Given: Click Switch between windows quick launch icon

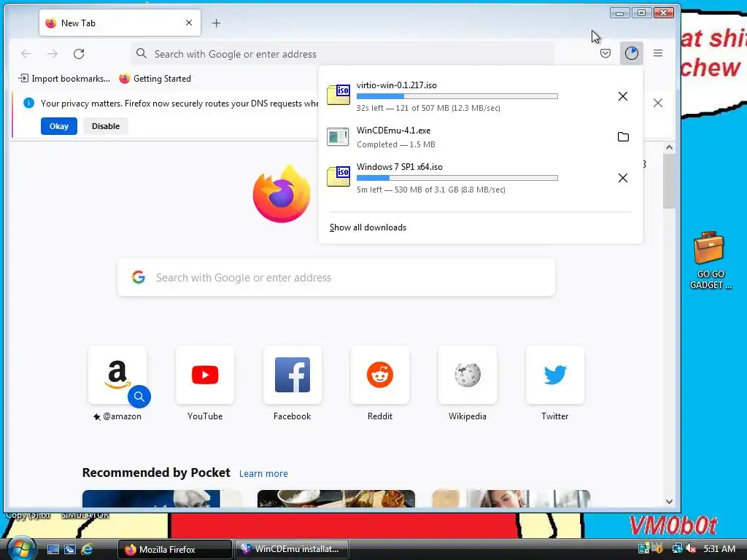Looking at the screenshot, I should click(x=69, y=549).
